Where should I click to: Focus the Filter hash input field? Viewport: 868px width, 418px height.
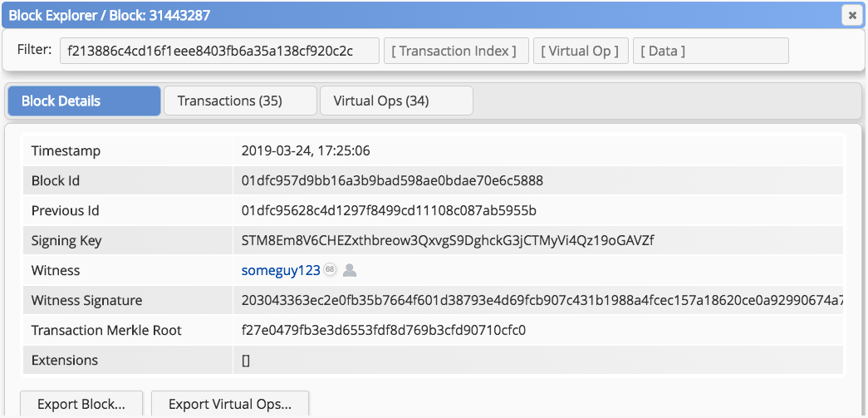(219, 51)
